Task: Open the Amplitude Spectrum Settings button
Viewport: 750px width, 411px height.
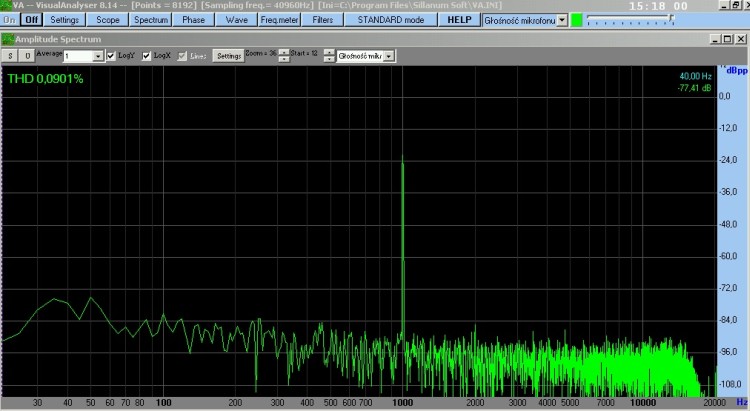Action: coord(228,56)
